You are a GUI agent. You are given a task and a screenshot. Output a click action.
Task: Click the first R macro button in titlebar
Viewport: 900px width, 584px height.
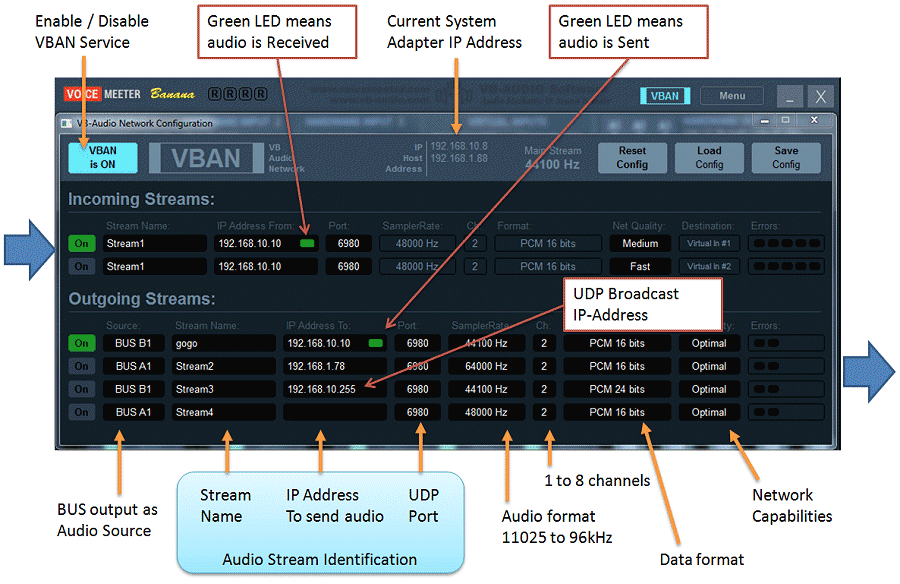(214, 93)
